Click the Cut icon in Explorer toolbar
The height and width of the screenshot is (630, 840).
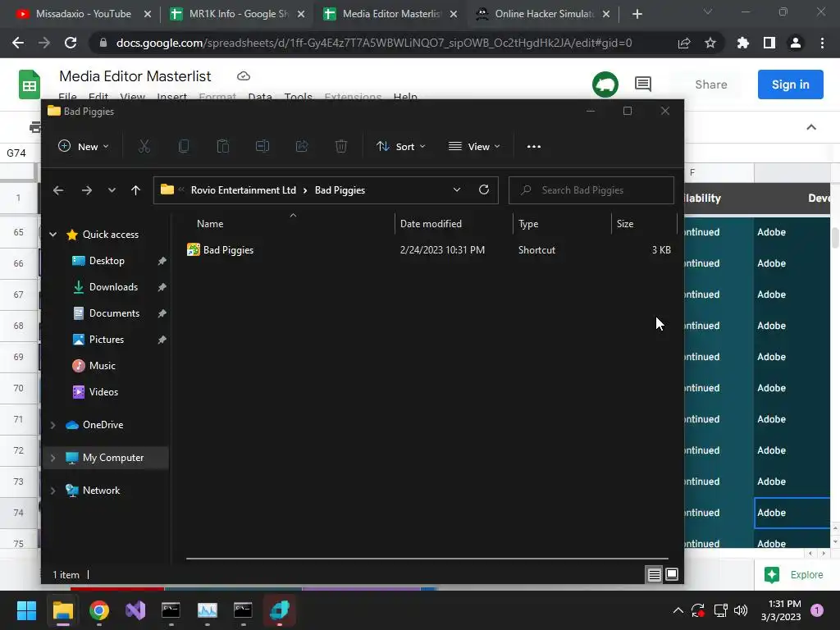[x=144, y=146]
